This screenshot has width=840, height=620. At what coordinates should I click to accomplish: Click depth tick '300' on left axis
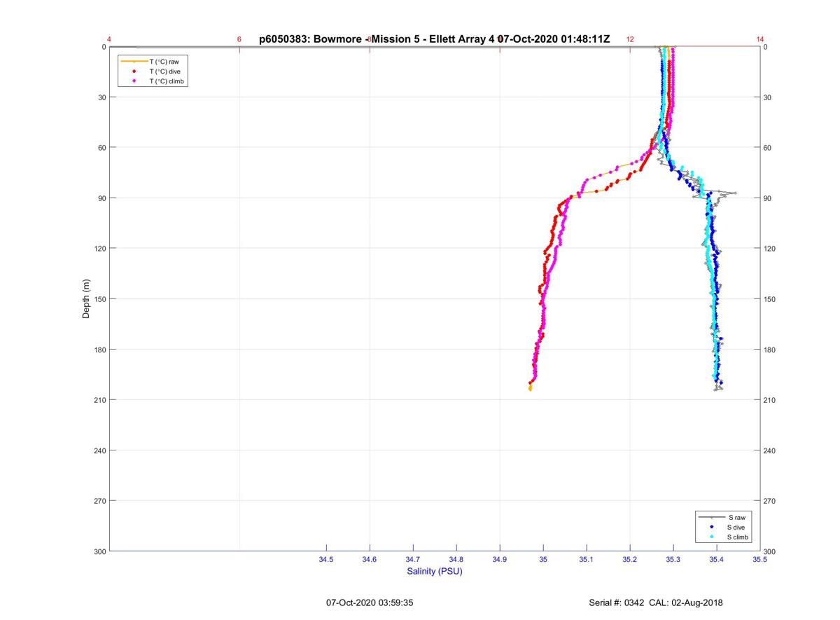99,551
